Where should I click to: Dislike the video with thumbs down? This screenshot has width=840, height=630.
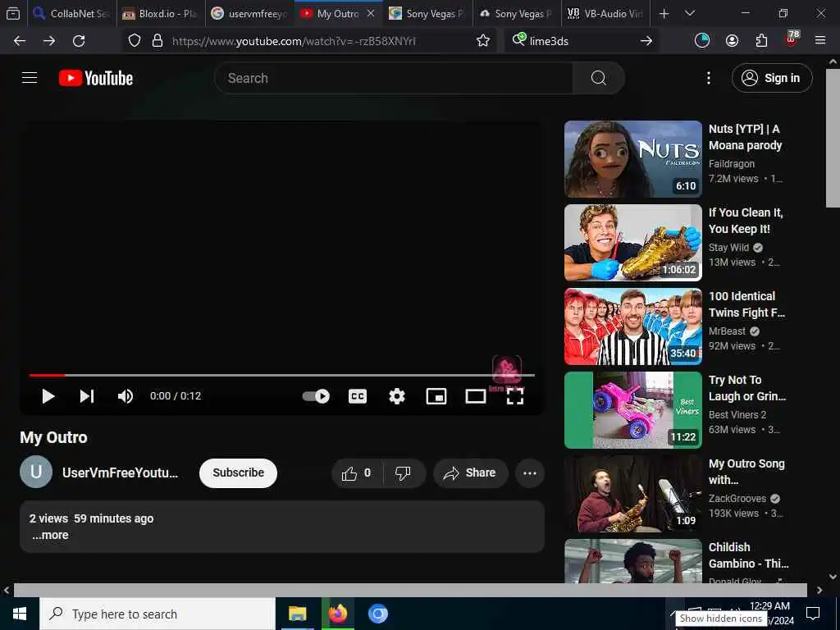pos(403,473)
